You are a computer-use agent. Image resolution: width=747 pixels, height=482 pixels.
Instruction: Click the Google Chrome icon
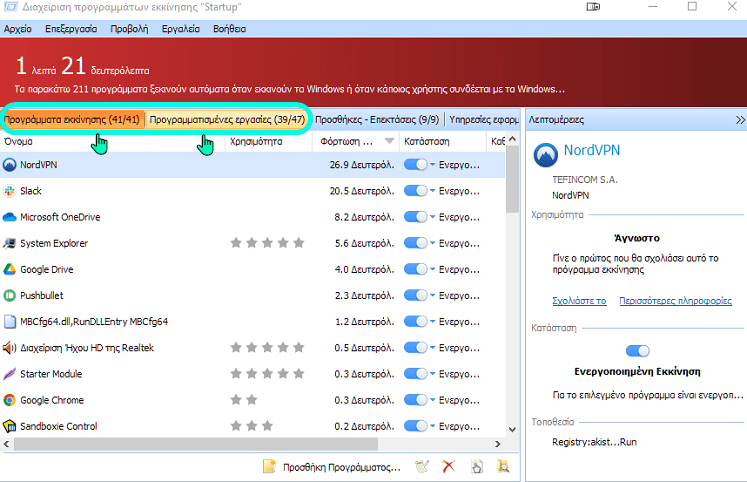[10, 400]
